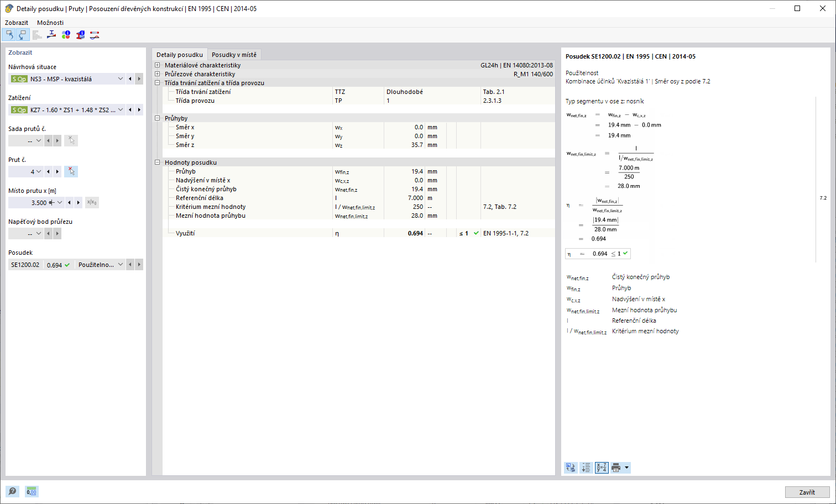Go to next Posudek entry
The height and width of the screenshot is (504, 836).
point(139,265)
